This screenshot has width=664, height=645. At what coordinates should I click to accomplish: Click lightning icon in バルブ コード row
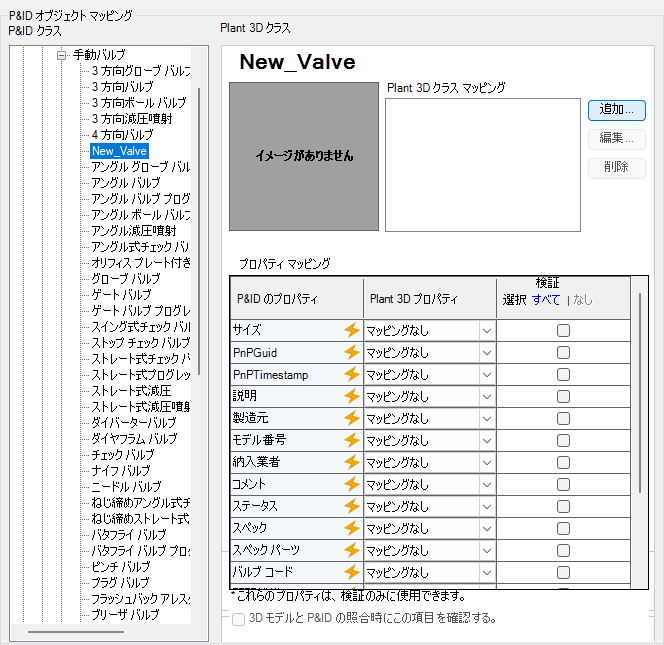coord(351,572)
